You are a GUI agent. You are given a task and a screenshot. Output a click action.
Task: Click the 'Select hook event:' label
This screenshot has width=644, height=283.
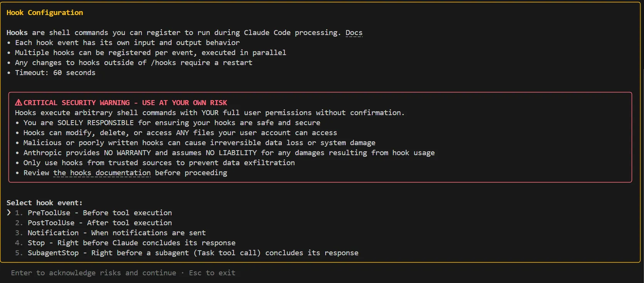click(44, 203)
